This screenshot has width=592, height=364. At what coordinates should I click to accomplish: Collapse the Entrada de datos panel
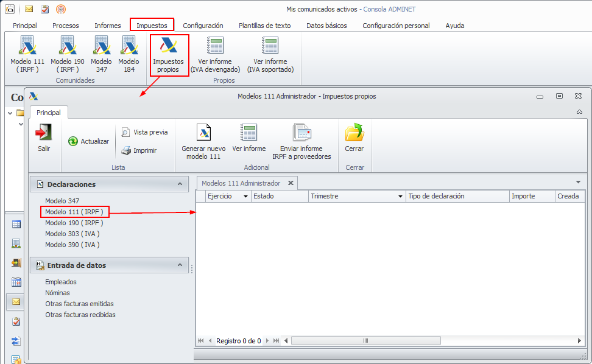point(180,265)
